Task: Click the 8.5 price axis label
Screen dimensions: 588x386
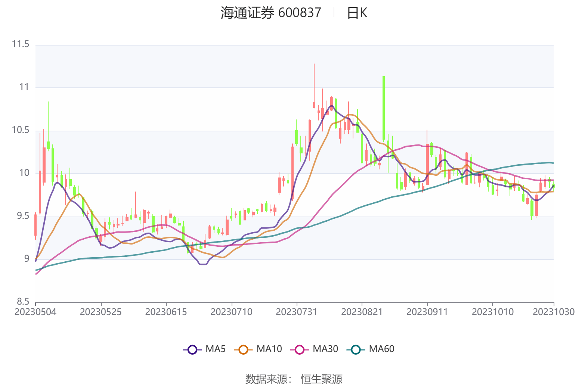Action: pyautogui.click(x=23, y=302)
